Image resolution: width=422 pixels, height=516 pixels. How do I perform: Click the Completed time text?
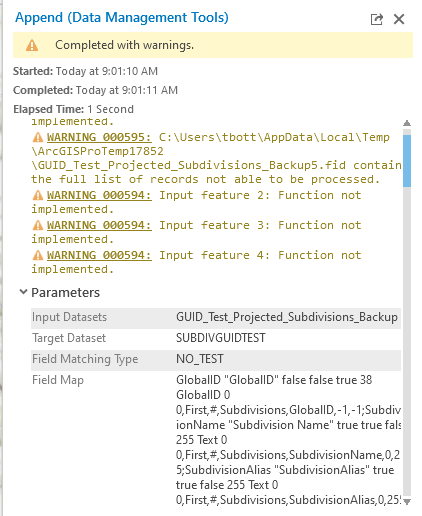(95, 90)
